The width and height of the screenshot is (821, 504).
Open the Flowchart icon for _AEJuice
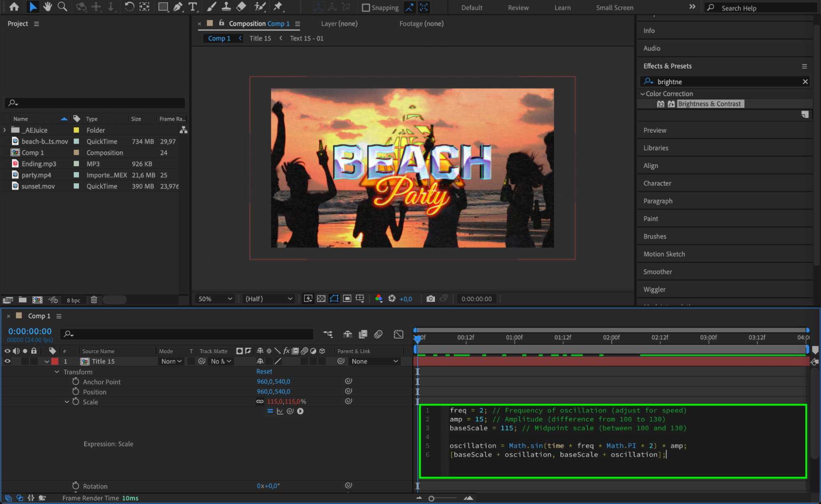point(184,130)
